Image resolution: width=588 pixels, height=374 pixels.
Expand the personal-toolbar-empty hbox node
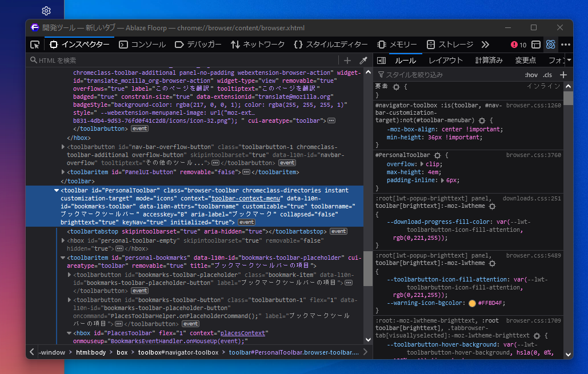pos(63,240)
